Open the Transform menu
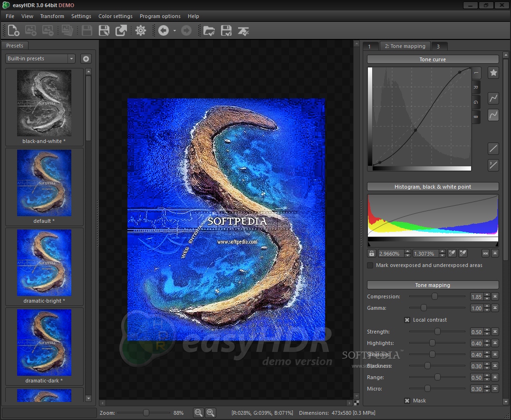The width and height of the screenshot is (511, 420). click(52, 16)
